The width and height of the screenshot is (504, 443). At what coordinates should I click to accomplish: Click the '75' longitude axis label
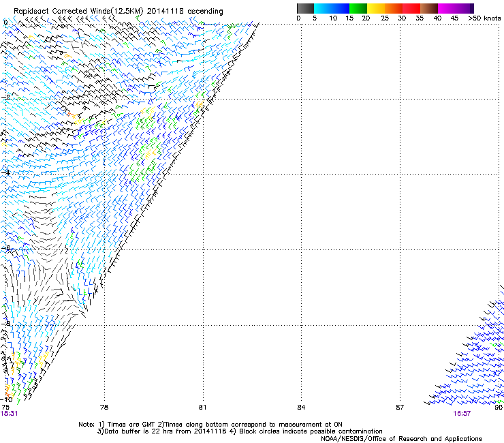(x=5, y=408)
